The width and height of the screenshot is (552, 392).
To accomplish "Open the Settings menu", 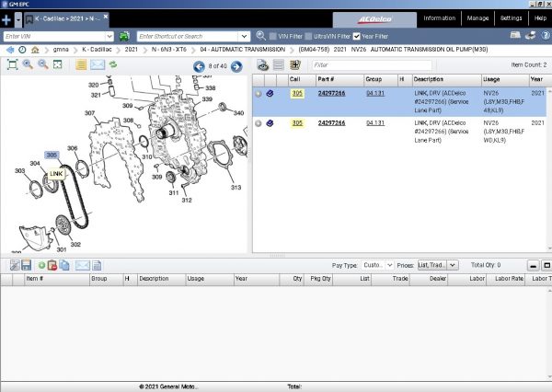I will (512, 17).
